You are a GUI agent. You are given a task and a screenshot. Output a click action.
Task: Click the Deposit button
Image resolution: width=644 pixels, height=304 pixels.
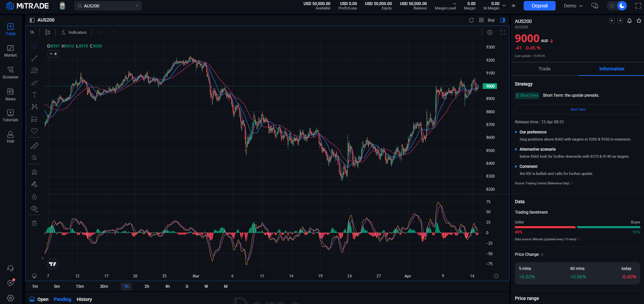point(539,6)
